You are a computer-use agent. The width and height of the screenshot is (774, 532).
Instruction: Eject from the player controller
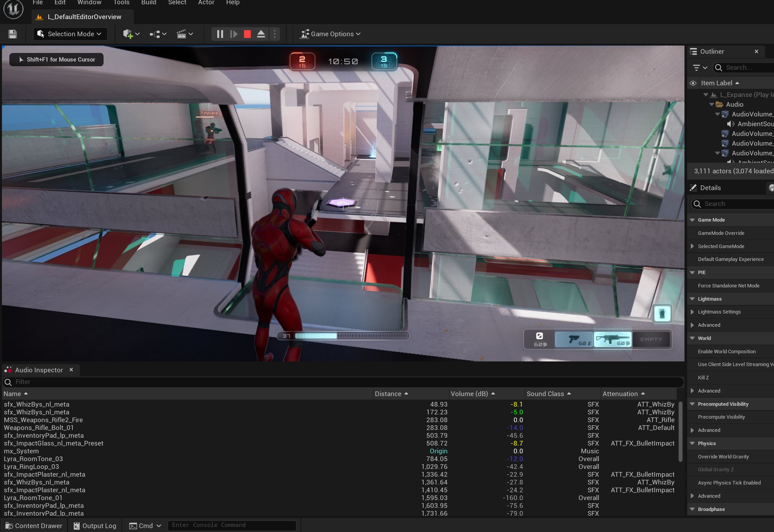(261, 34)
